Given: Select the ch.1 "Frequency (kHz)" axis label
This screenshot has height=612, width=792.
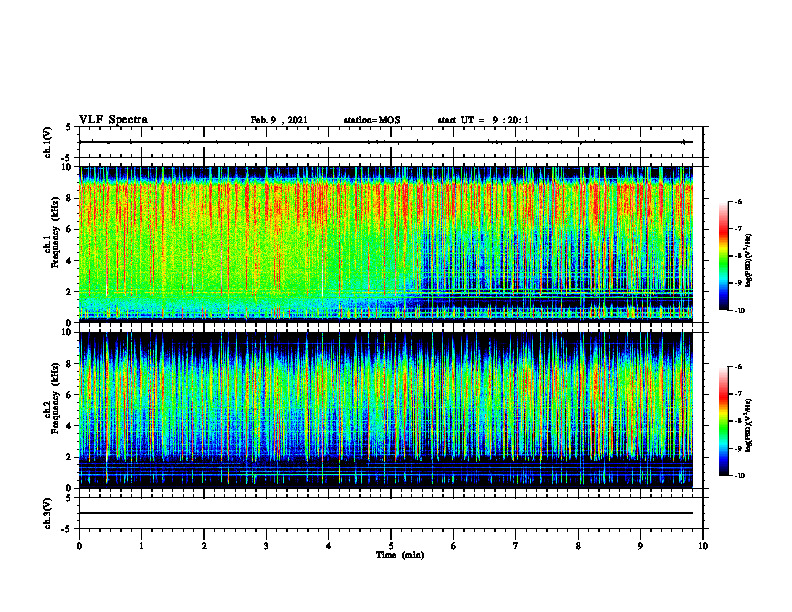Looking at the screenshot, I should (55, 233).
